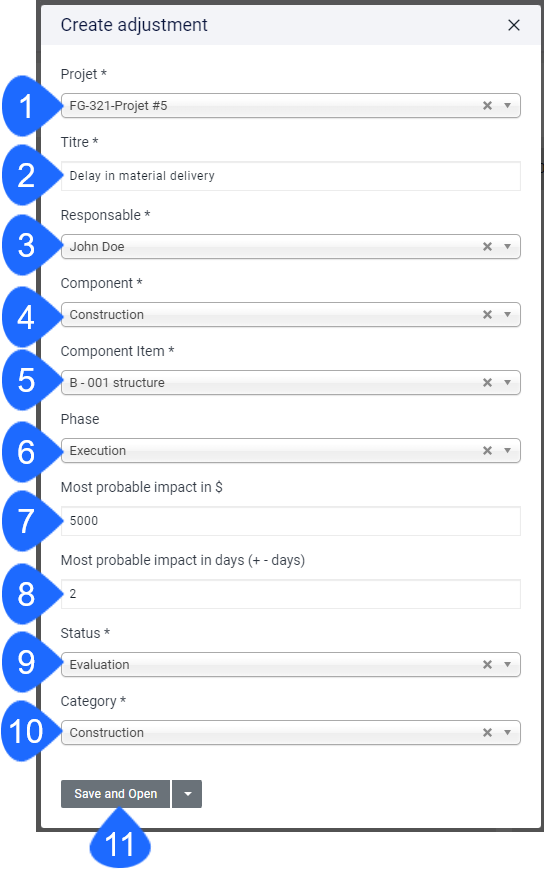Clear the Projet field selection
Viewport: 544px width, 870px height.
(x=487, y=105)
